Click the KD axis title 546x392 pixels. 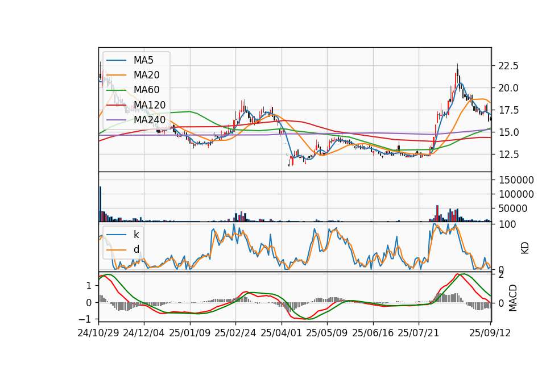click(x=525, y=248)
